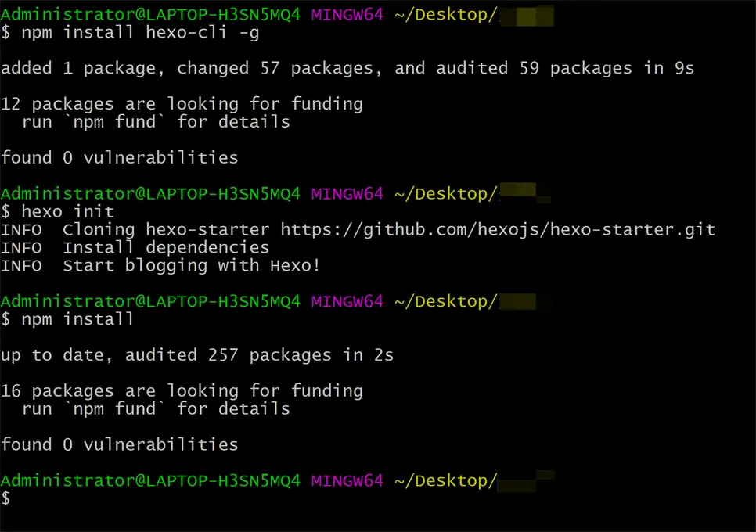Click the hexo-starter GitHub URL

pyautogui.click(x=498, y=230)
